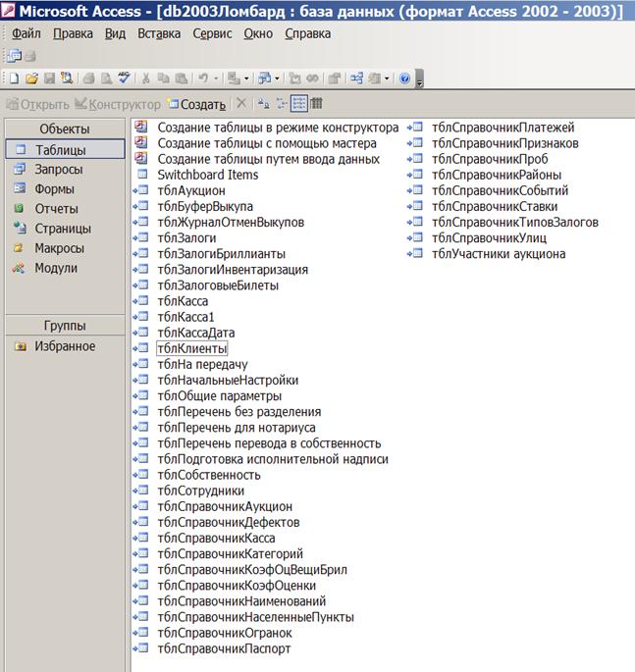Open the Вставка menu

coord(159,33)
